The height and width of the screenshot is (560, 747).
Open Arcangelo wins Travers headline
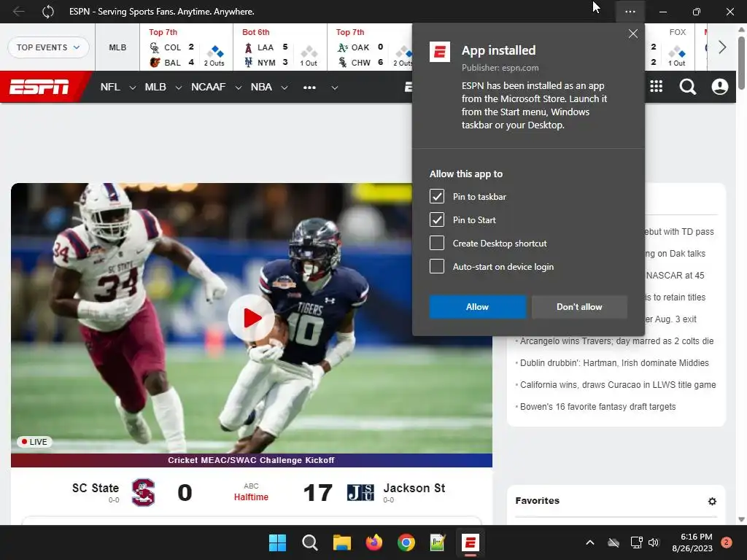click(x=616, y=341)
